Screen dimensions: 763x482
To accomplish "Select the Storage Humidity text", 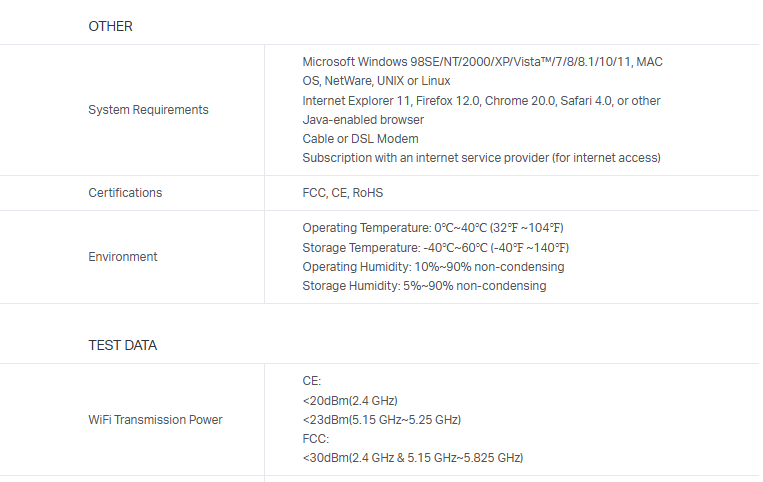I will 424,286.
